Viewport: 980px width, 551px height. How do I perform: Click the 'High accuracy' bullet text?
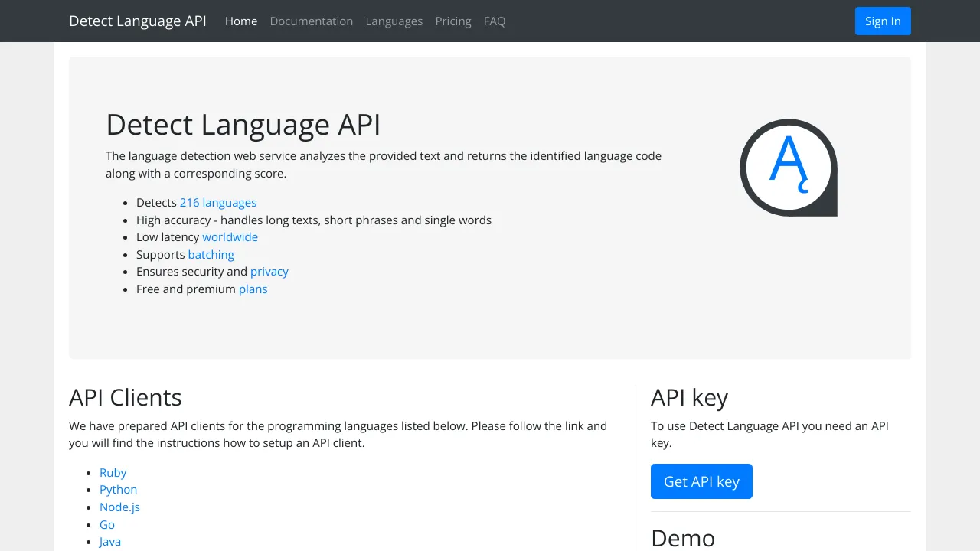[x=314, y=220]
